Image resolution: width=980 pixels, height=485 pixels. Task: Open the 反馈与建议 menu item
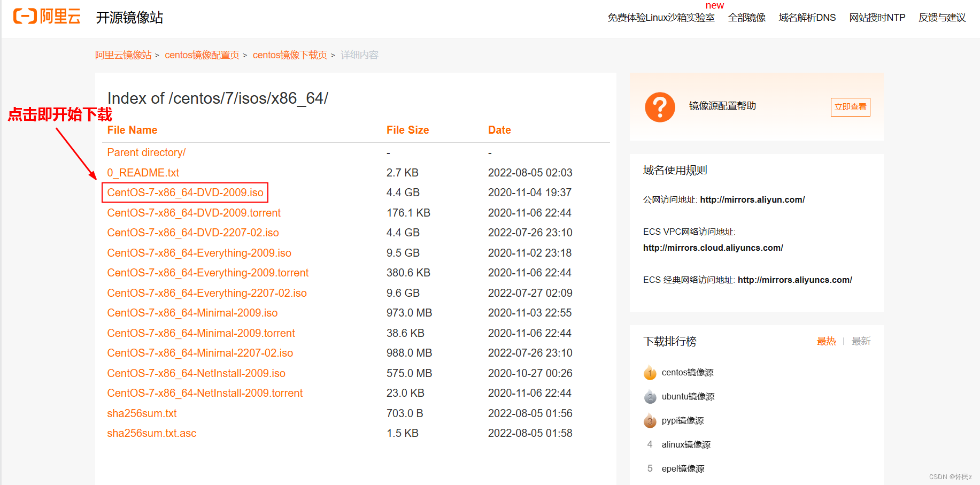pos(942,18)
